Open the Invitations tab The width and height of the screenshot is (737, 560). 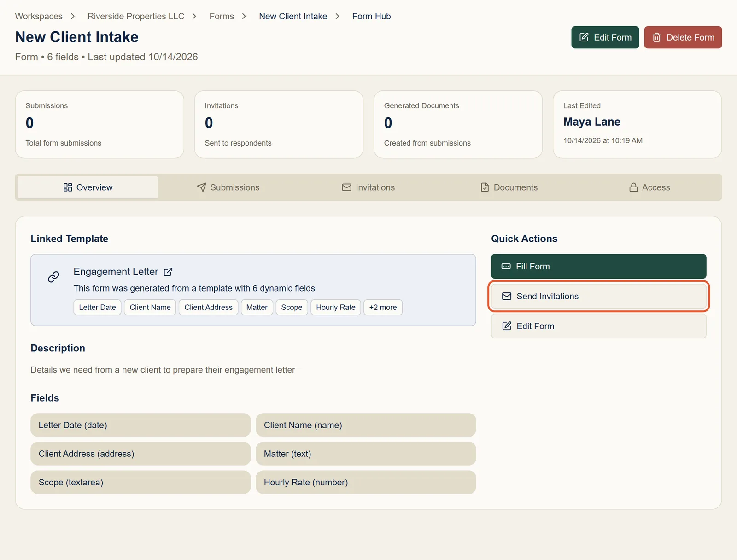point(368,187)
